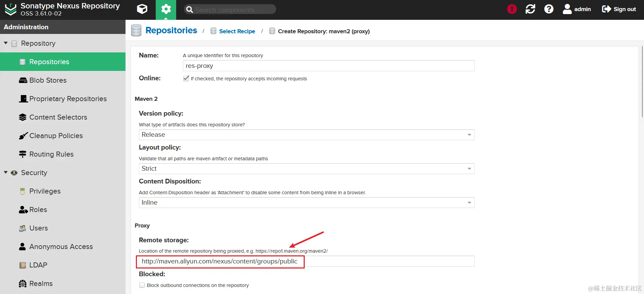Click the Browse server contents cube icon

point(142,9)
